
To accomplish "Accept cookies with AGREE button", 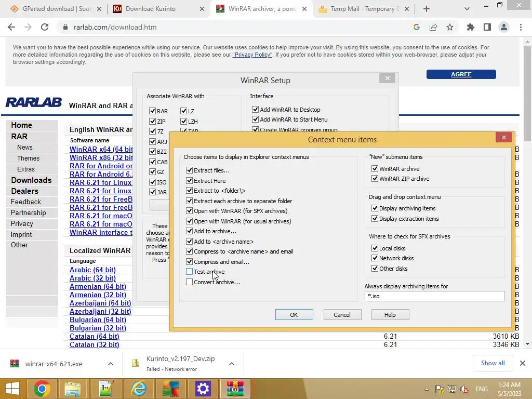I will click(x=461, y=74).
